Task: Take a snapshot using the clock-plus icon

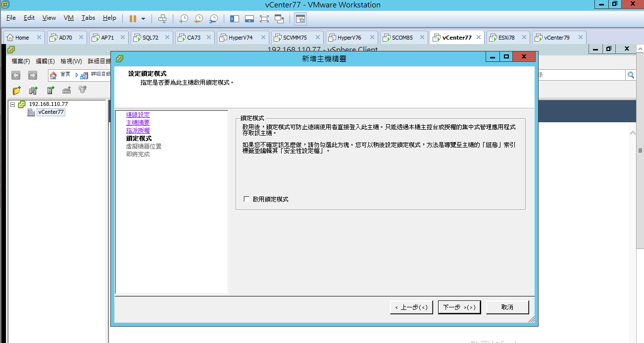Action: click(x=183, y=18)
